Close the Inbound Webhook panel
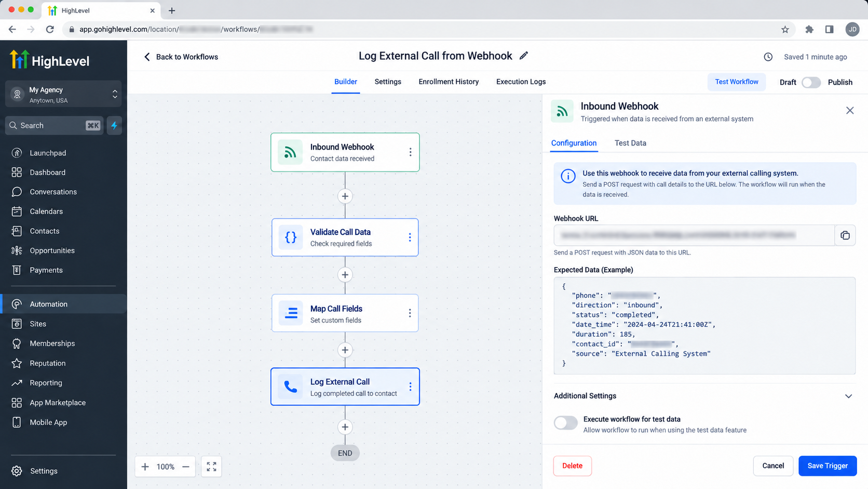The width and height of the screenshot is (868, 489). click(850, 110)
